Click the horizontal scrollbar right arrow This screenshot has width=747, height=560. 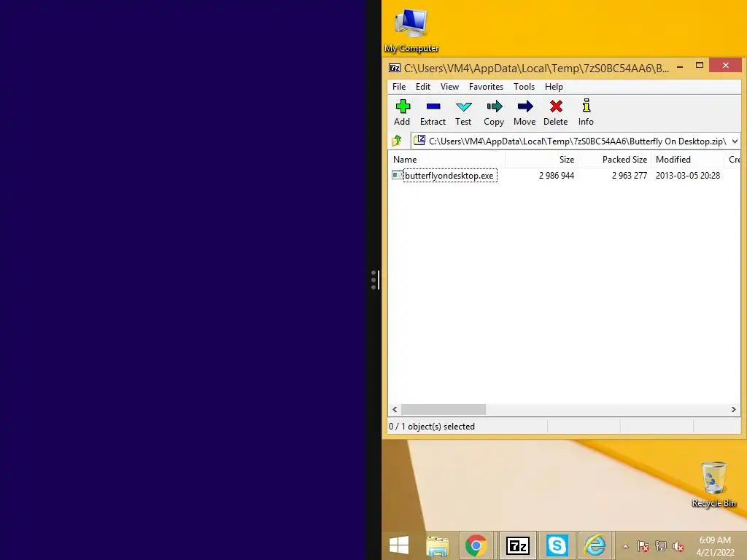pyautogui.click(x=733, y=410)
